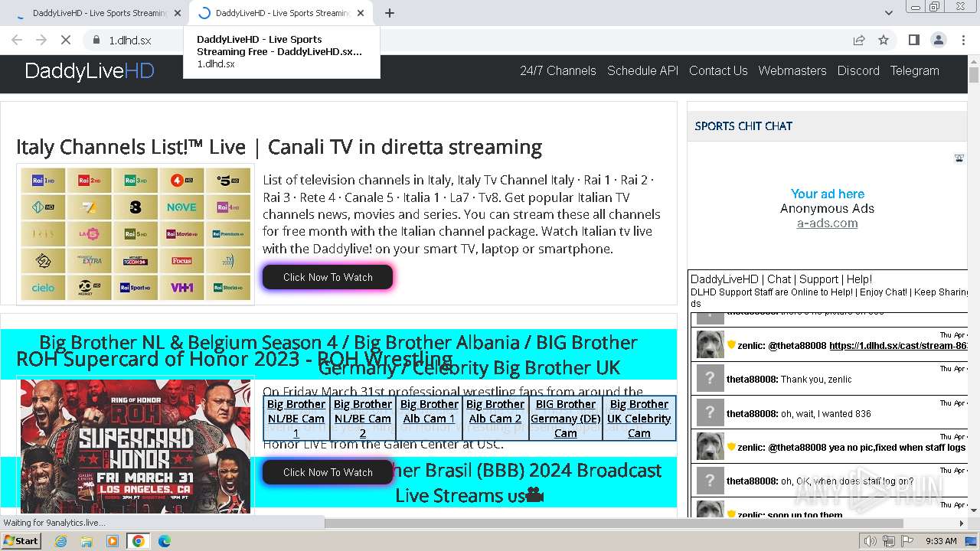980x551 pixels.
Task: Launch Internet Explorer from taskbar
Action: pyautogui.click(x=60, y=541)
